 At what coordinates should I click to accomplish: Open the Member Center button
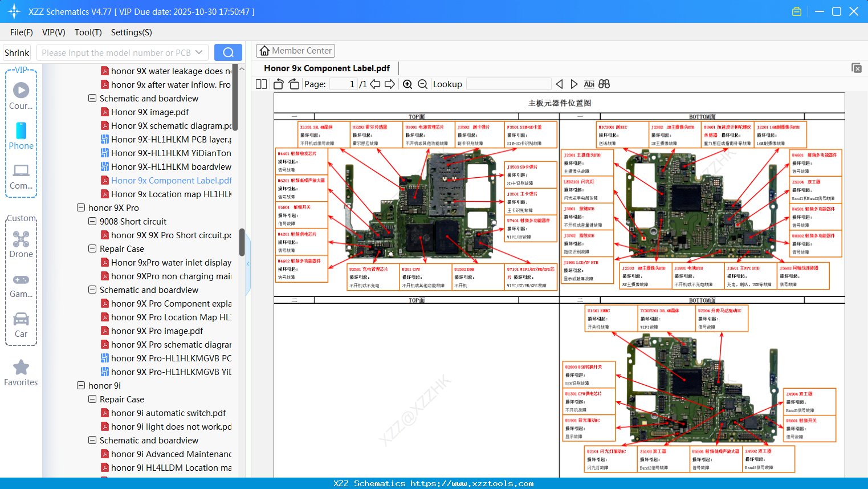[295, 51]
